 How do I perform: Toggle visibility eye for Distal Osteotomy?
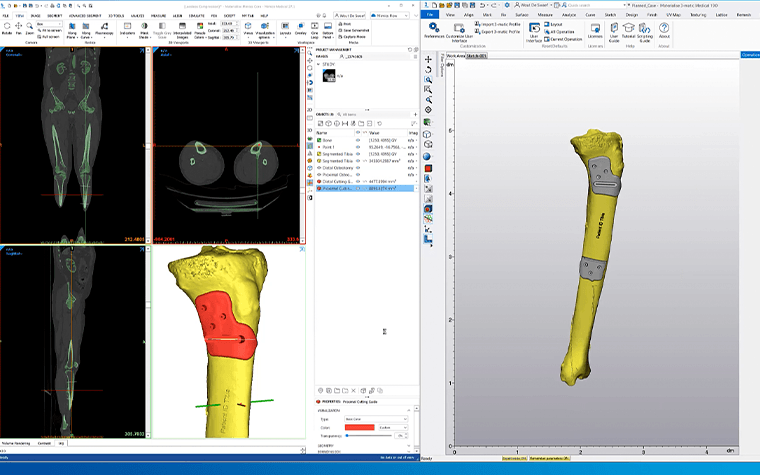[358, 168]
